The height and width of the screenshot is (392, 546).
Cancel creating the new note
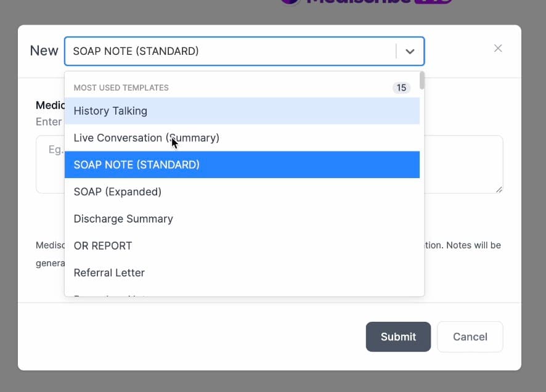coord(470,337)
